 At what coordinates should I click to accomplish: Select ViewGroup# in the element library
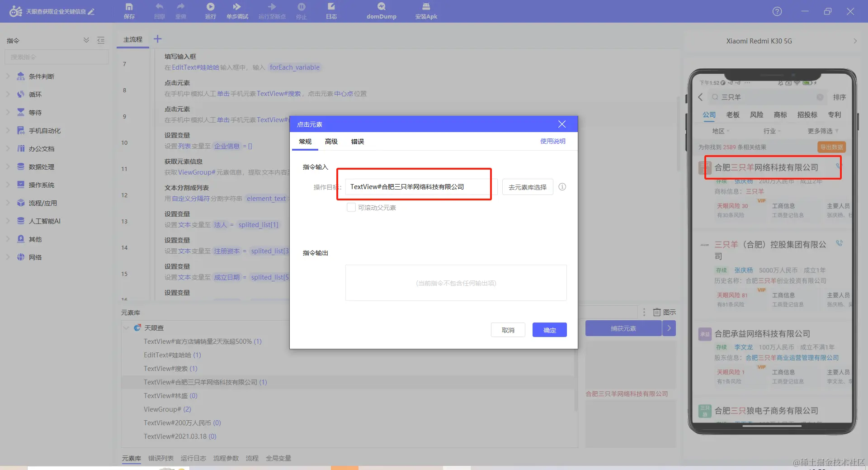167,409
